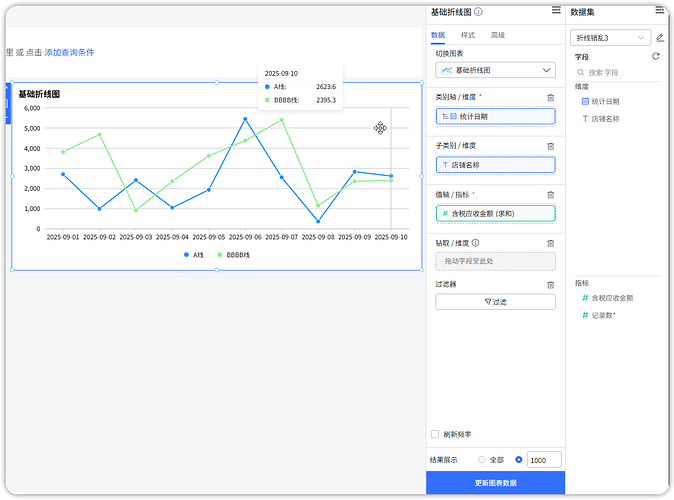Edit the dataset with the pencil icon
674x500 pixels.
(660, 38)
